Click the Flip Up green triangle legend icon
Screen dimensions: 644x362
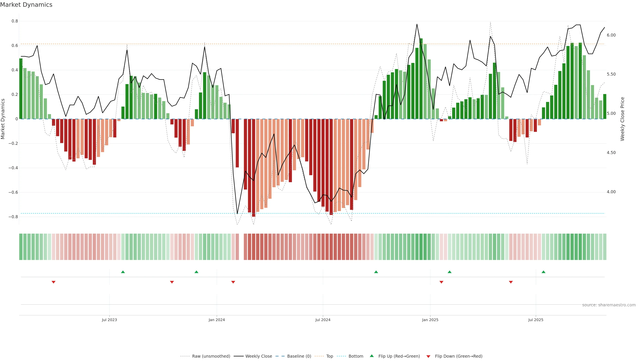(372, 356)
